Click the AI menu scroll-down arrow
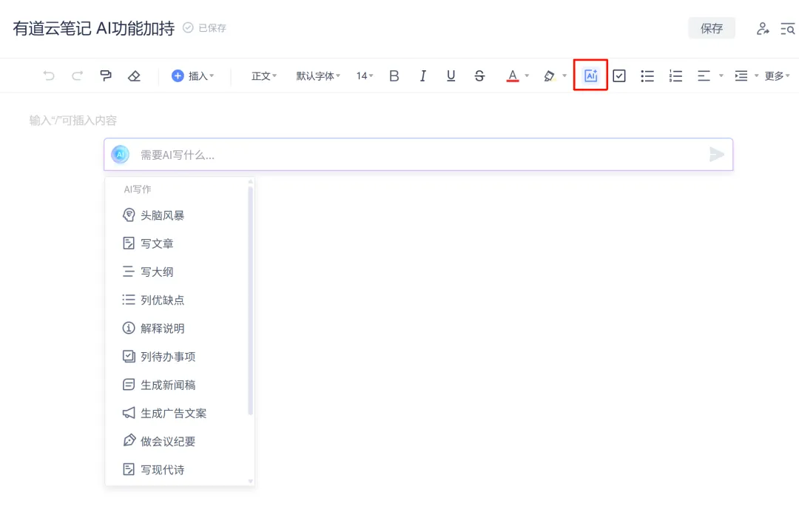The image size is (799, 532). tap(250, 481)
